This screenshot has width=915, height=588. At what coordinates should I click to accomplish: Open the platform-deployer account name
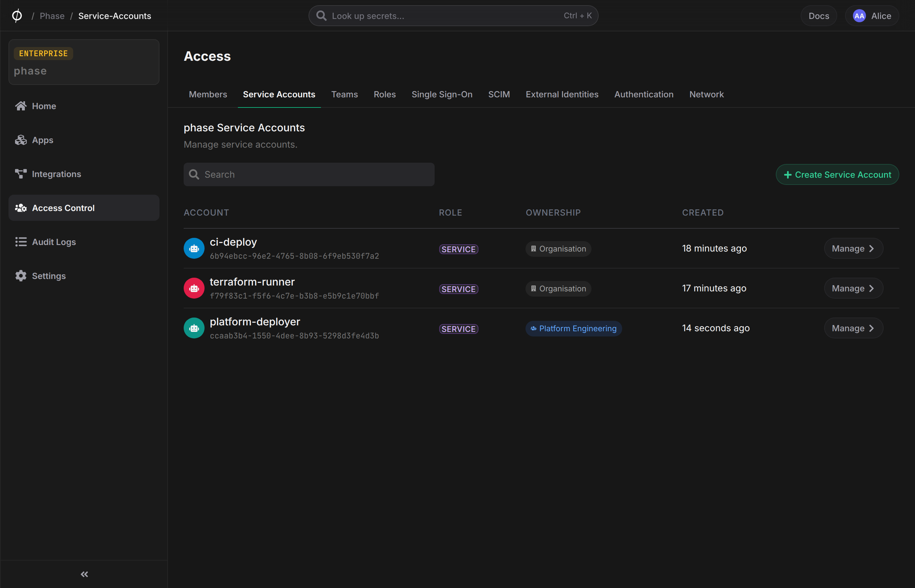coord(255,322)
